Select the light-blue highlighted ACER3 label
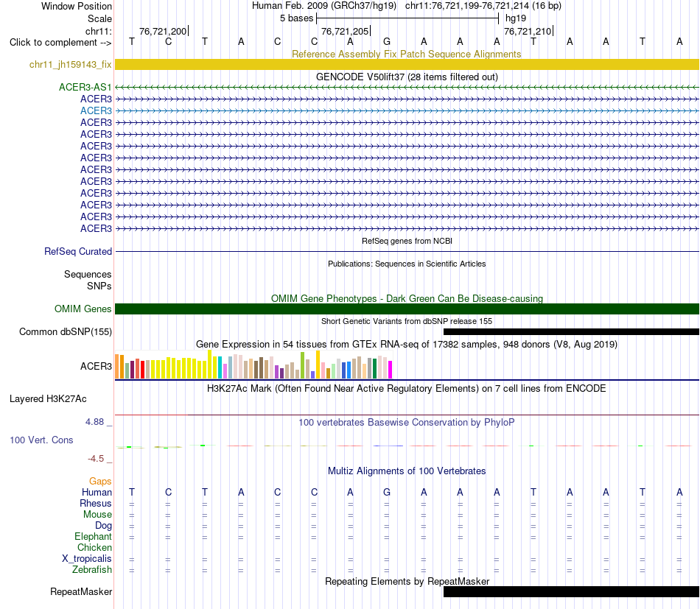700x609 pixels. (x=96, y=110)
